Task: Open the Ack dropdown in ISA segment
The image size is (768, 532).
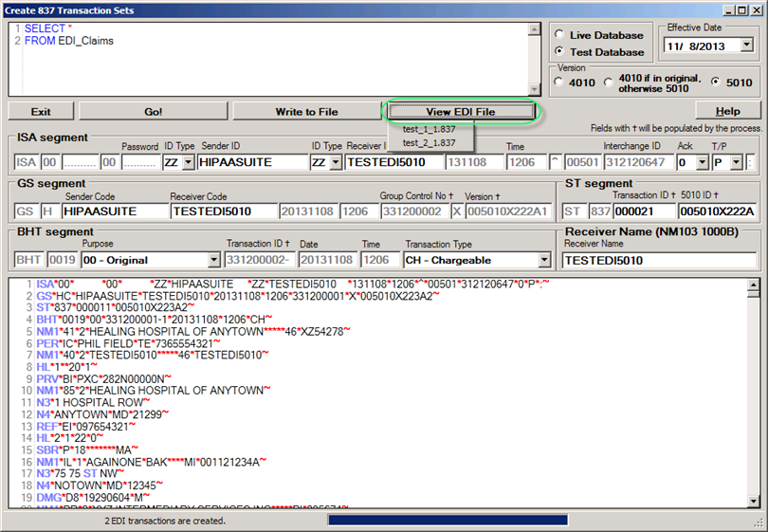Action: (702, 162)
